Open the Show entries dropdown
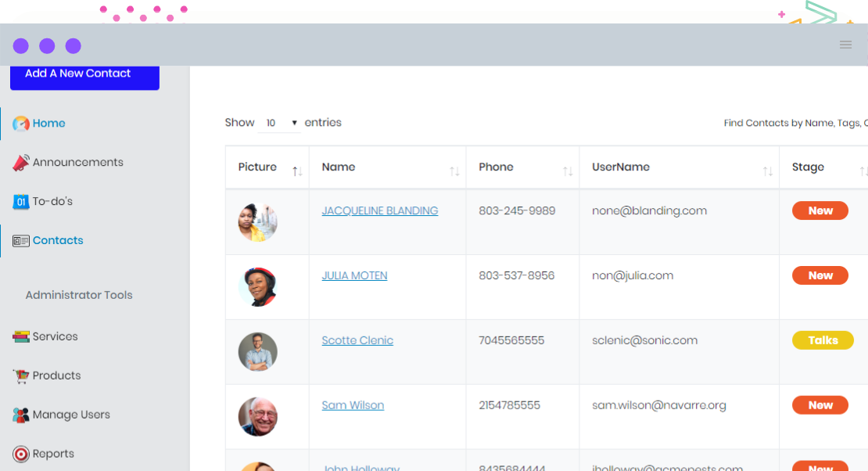 coord(280,122)
